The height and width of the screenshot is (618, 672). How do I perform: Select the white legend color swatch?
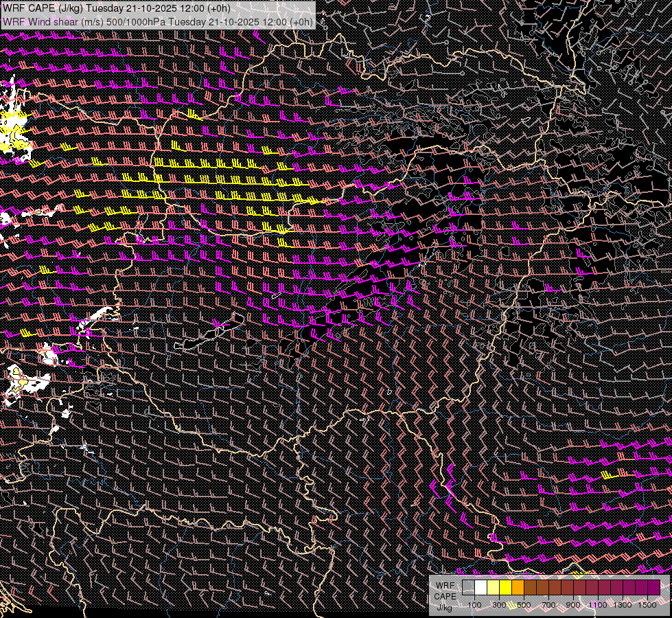point(481,587)
